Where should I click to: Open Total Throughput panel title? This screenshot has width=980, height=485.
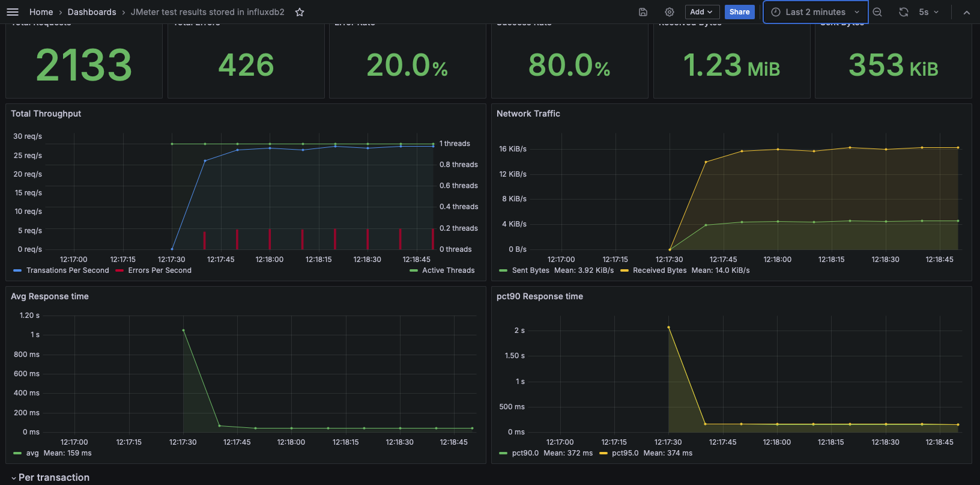pyautogui.click(x=46, y=114)
